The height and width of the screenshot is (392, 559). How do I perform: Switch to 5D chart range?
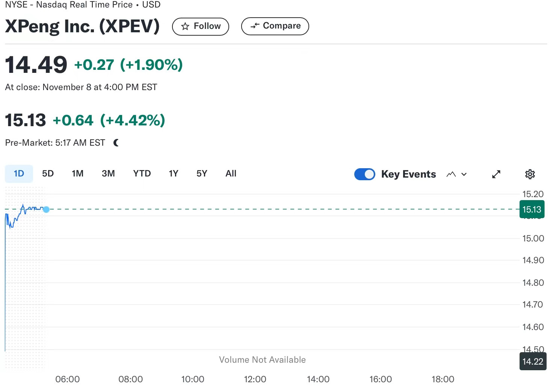pos(48,173)
